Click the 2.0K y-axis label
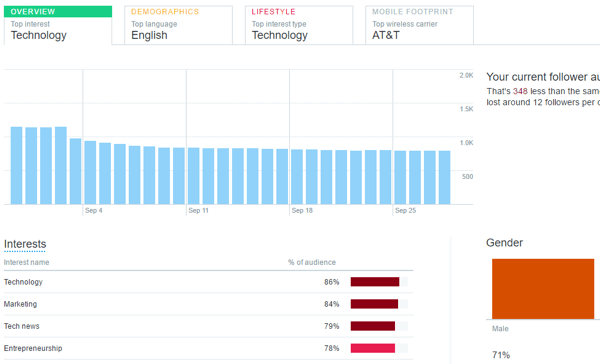Screen dimensions: 600x364 pos(466,75)
